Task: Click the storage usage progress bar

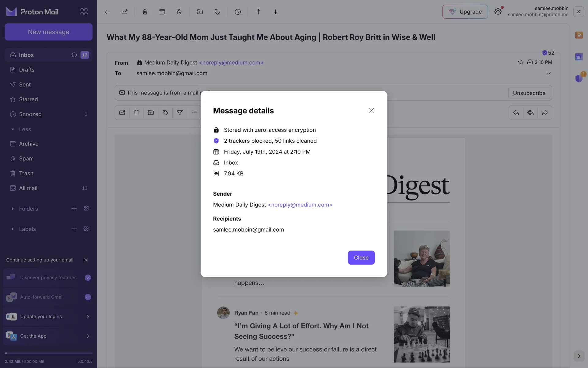Action: tap(48, 353)
